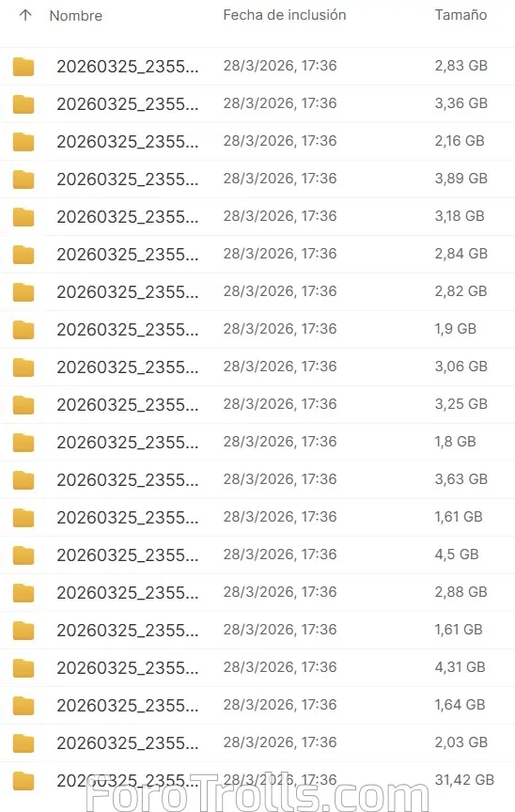Select folder icon of 3,89 GB row
The height and width of the screenshot is (812, 515).
23,180
